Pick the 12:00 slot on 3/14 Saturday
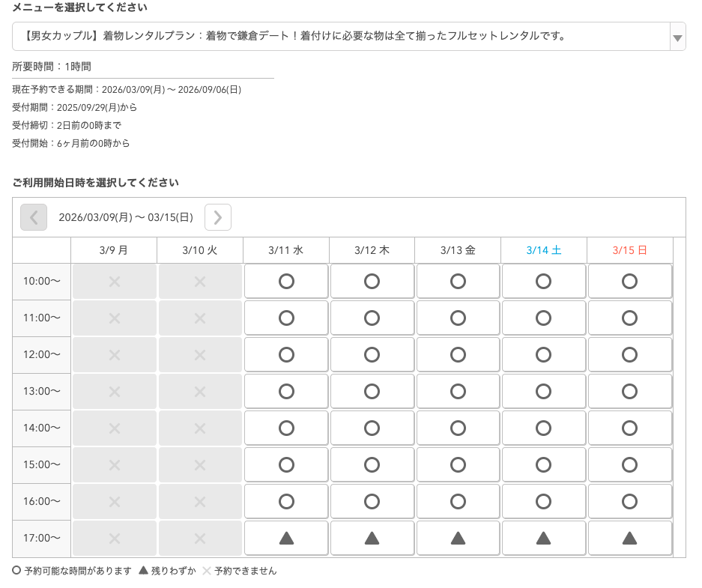This screenshot has height=588, width=702. [543, 354]
